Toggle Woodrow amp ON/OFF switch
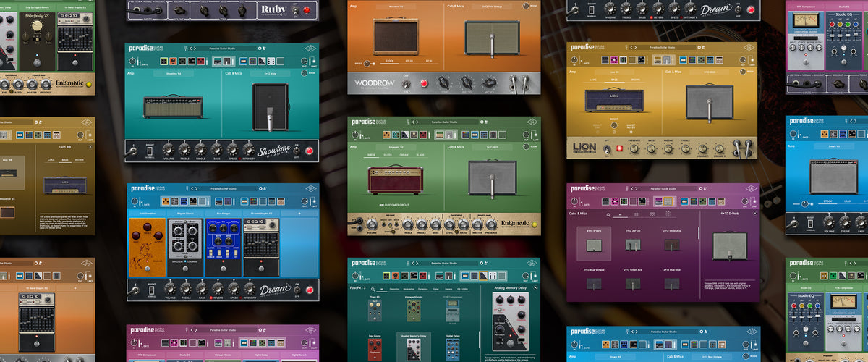This screenshot has width=868, height=362. pos(406,84)
